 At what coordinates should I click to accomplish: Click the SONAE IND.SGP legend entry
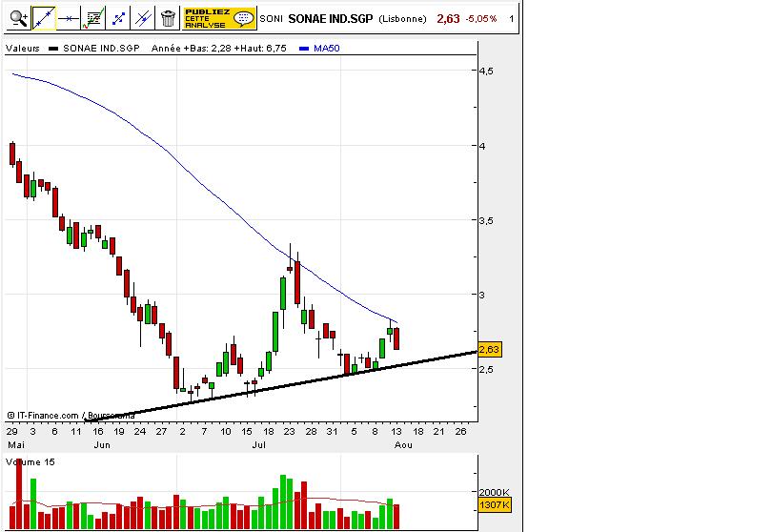point(101,49)
